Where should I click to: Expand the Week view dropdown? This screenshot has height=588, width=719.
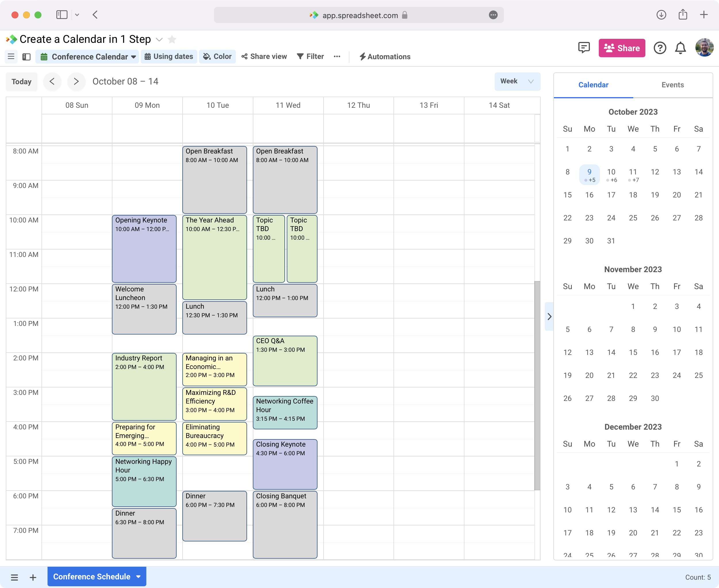click(531, 81)
